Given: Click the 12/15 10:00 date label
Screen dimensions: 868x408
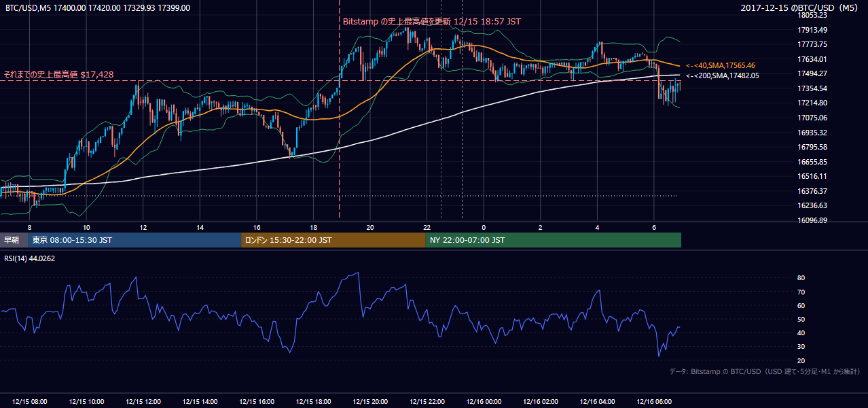Looking at the screenshot, I should pos(86,402).
